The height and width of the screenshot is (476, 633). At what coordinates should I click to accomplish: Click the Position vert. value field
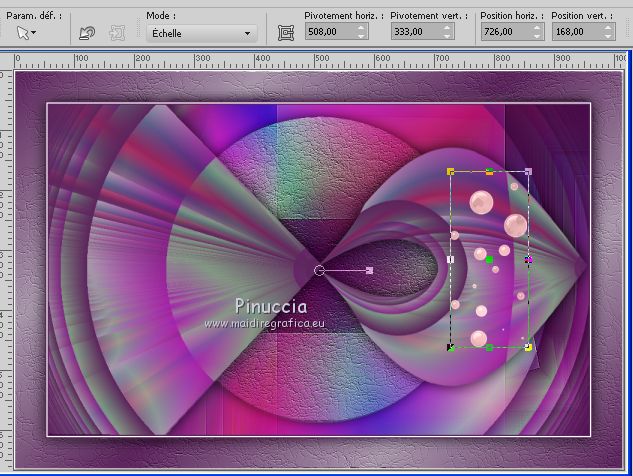(x=572, y=32)
